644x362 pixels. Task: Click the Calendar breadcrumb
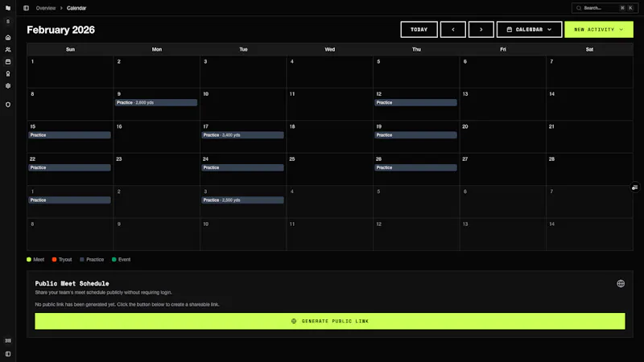[x=76, y=8]
